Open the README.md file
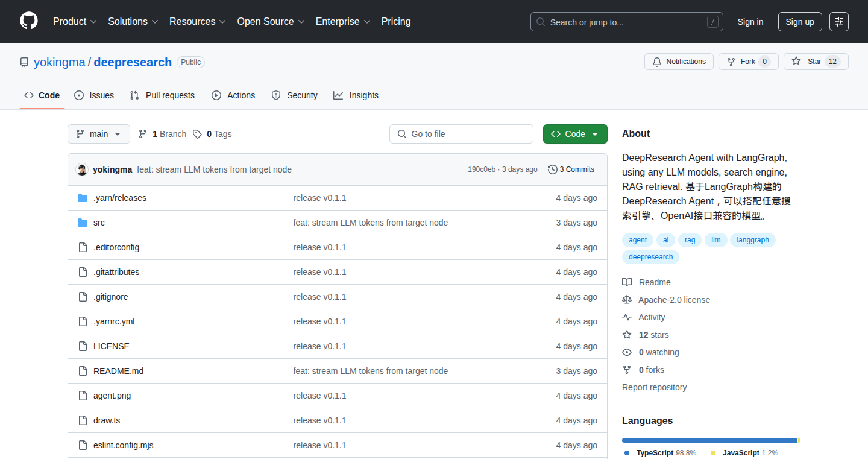 point(118,371)
